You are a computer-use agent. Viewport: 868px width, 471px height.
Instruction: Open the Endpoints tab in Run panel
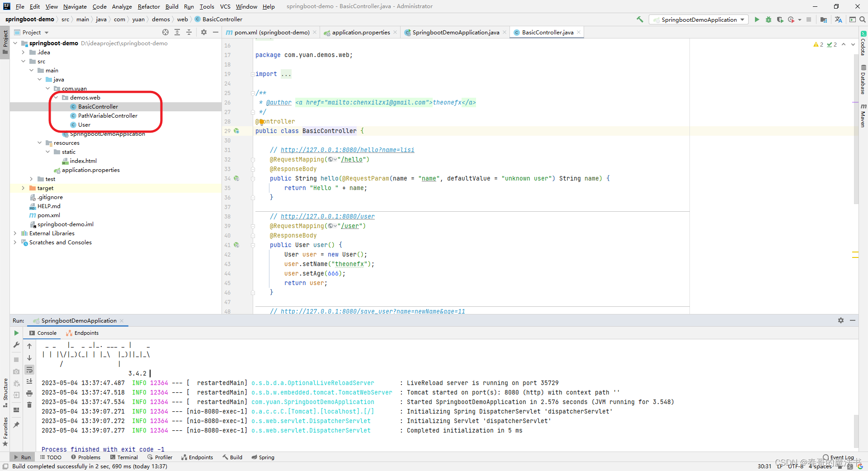(82, 333)
